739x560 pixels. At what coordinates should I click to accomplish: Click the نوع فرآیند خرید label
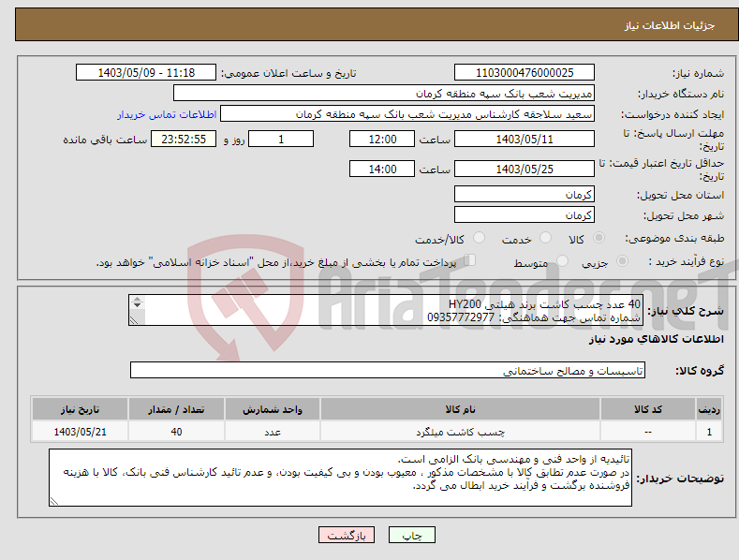687,261
